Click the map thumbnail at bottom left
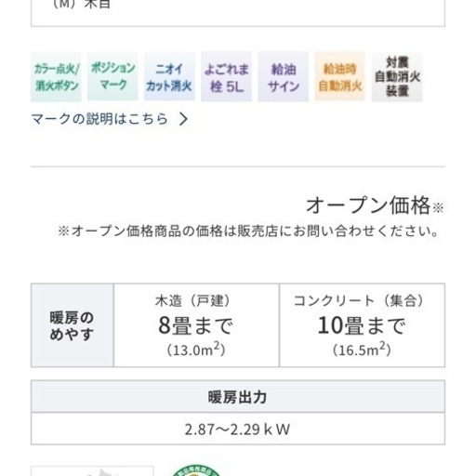The height and width of the screenshot is (476, 476). tap(92, 471)
